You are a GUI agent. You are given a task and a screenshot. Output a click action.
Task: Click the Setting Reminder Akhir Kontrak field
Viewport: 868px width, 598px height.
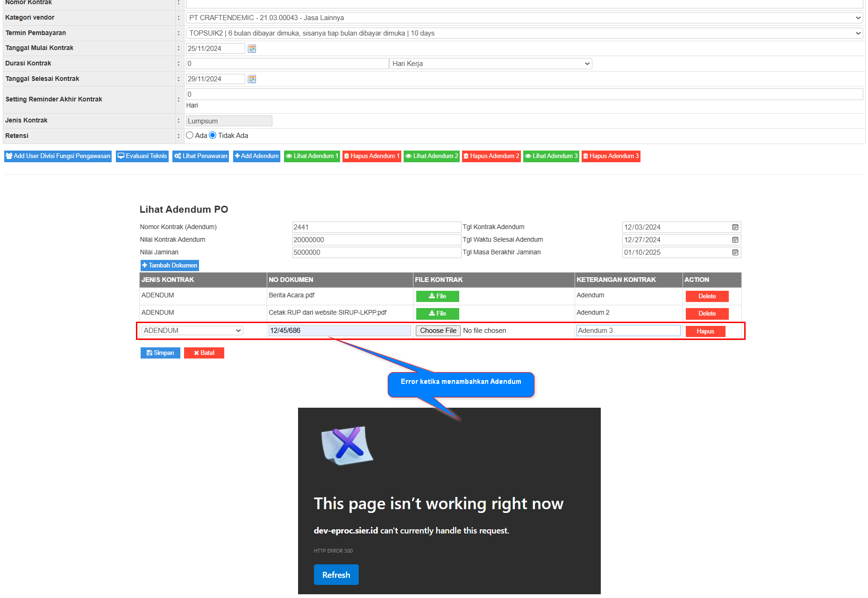(524, 94)
